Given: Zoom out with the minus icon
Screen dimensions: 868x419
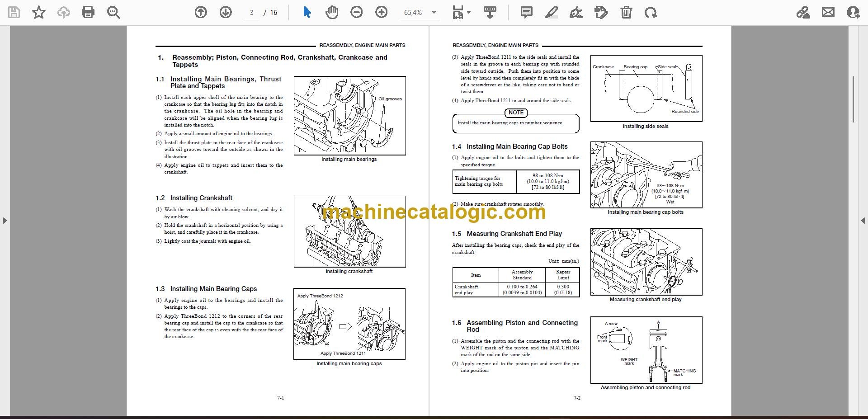Looking at the screenshot, I should pyautogui.click(x=357, y=13).
